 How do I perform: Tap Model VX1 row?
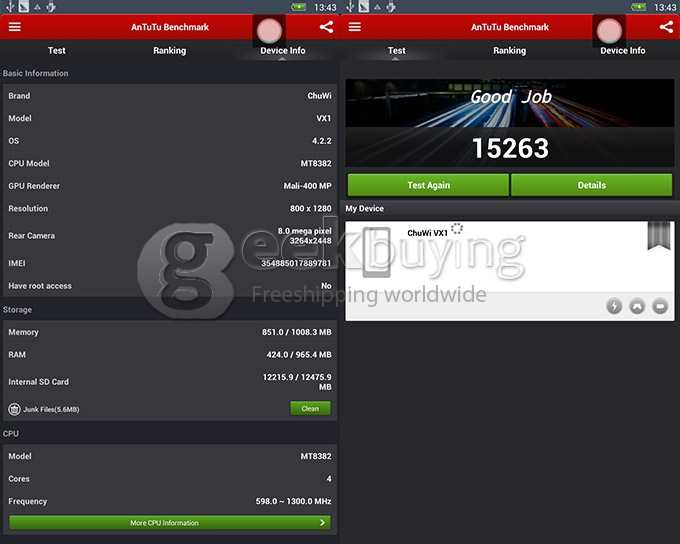[170, 118]
